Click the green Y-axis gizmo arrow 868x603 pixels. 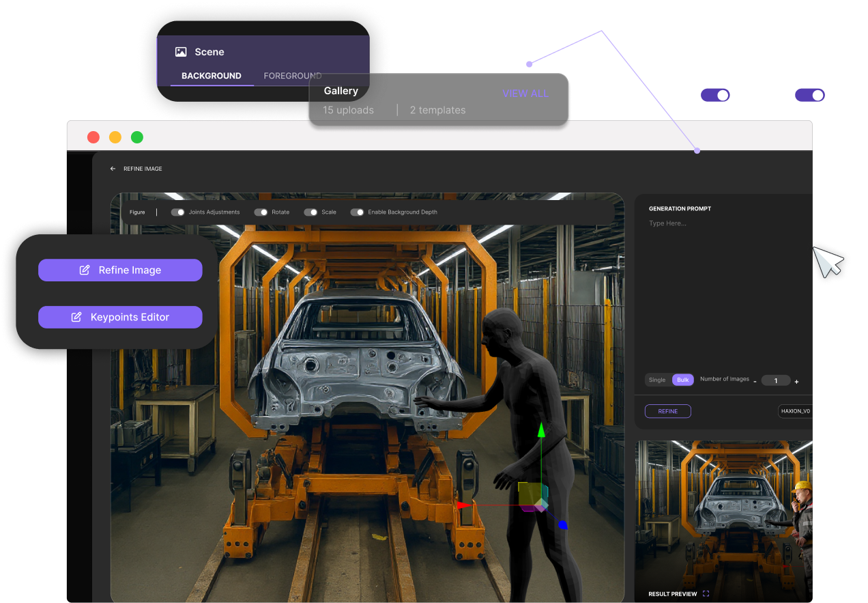pos(541,430)
